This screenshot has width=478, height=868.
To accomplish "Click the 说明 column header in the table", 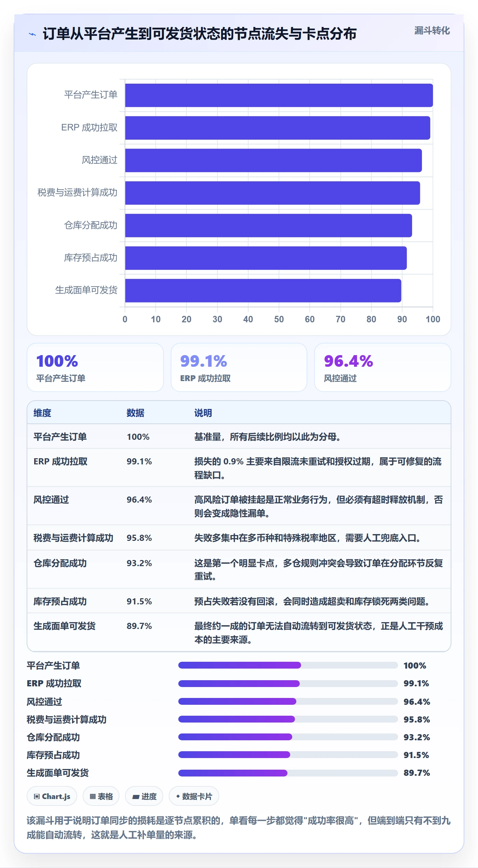I will pyautogui.click(x=203, y=413).
